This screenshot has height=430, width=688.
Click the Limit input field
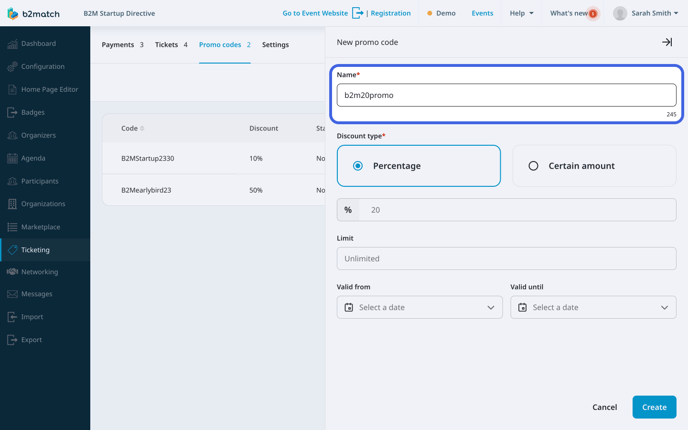(x=506, y=258)
